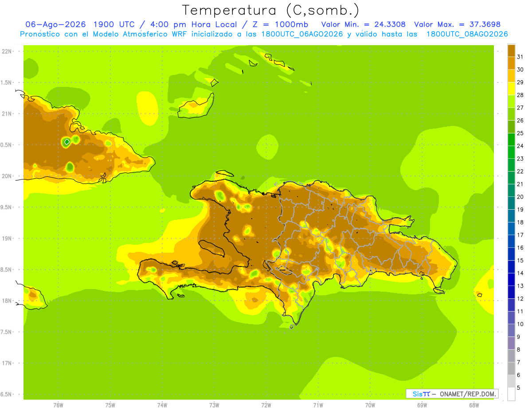
Task: Pick the legend swatch between 29 and 30
Action: click(511, 76)
